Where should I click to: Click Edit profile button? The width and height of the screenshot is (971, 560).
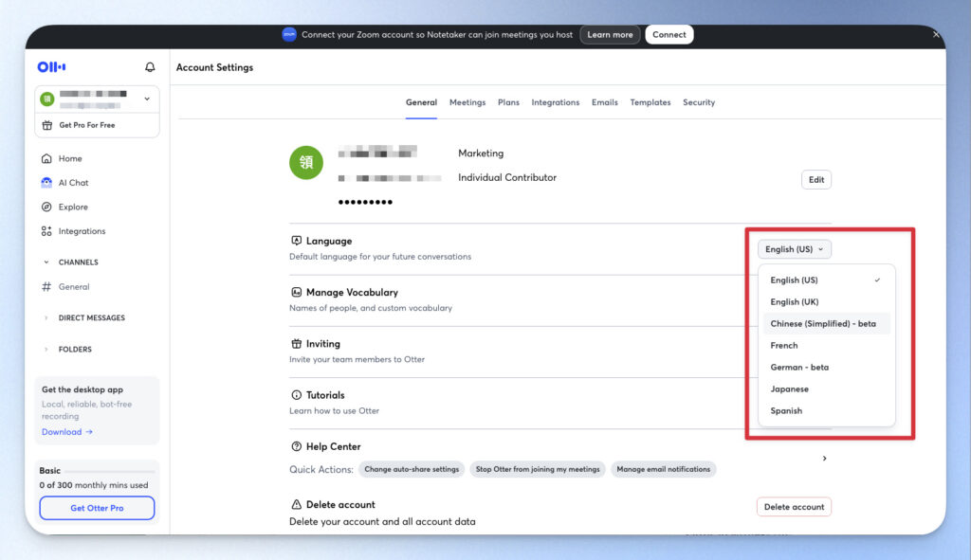coord(816,180)
